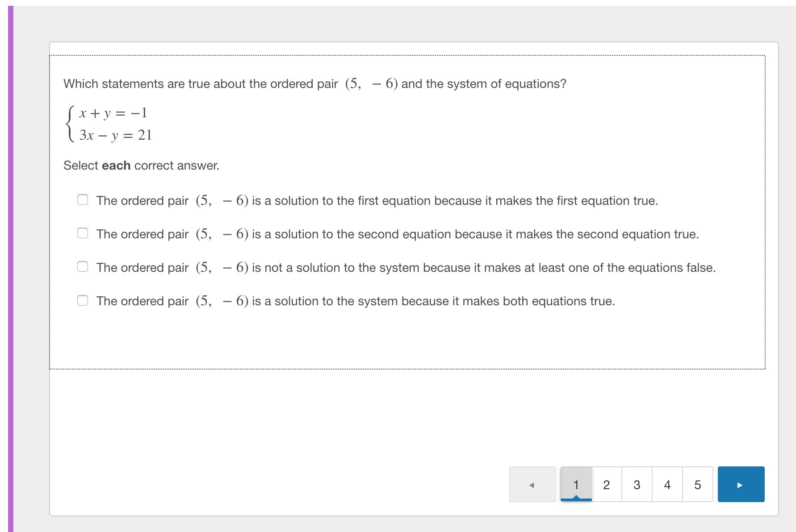Click the 'at least one equation false' statement
796x532 pixels.
[x=406, y=267]
